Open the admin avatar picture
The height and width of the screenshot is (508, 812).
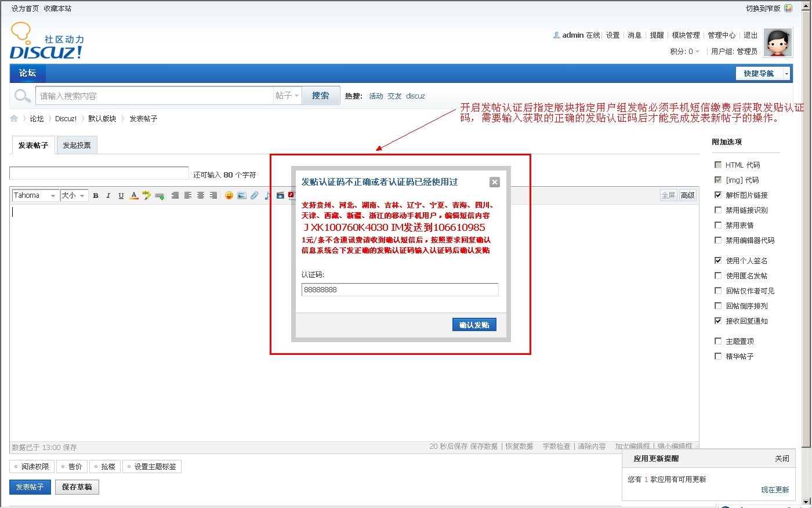[x=778, y=42]
